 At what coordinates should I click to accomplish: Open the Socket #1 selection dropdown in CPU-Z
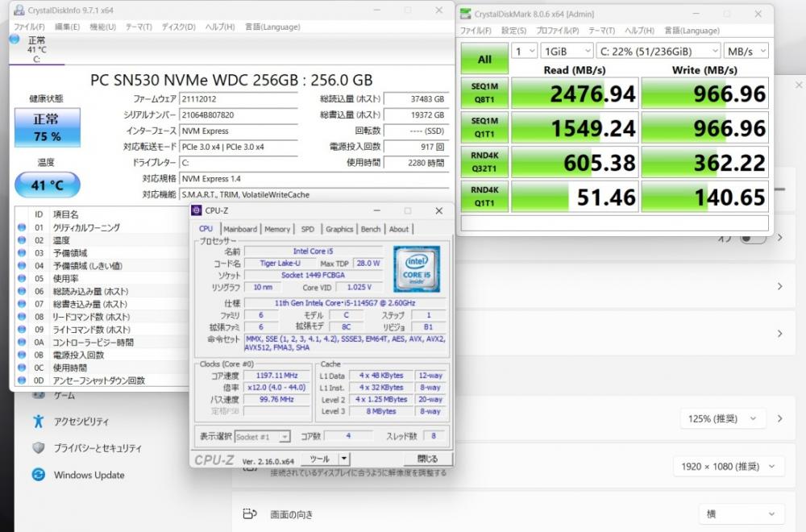click(263, 436)
